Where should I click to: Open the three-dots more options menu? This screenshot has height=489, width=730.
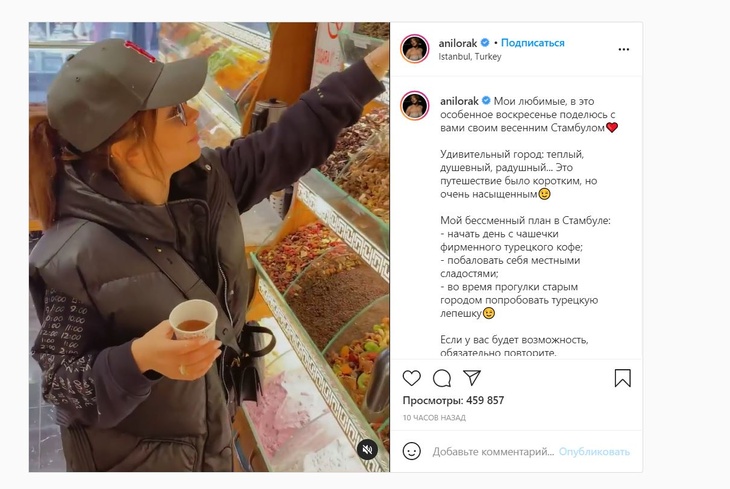(x=624, y=49)
